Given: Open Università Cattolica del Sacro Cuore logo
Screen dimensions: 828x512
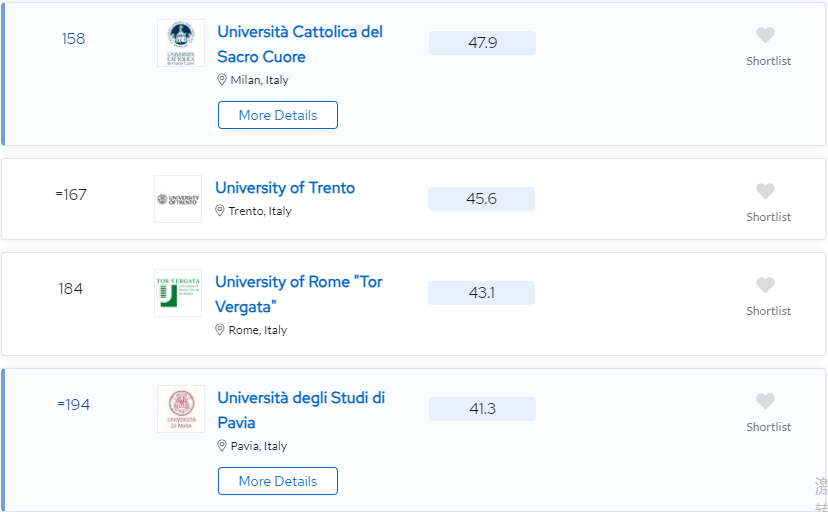Looking at the screenshot, I should pos(181,43).
